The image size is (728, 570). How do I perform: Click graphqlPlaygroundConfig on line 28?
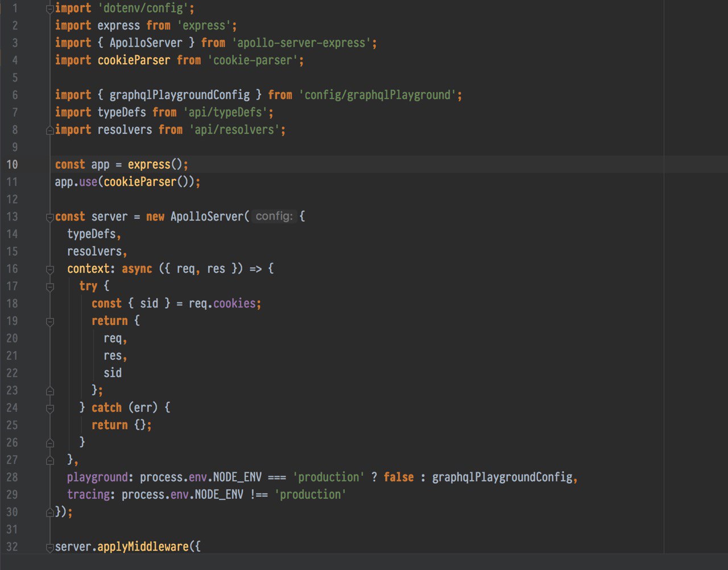pyautogui.click(x=502, y=477)
